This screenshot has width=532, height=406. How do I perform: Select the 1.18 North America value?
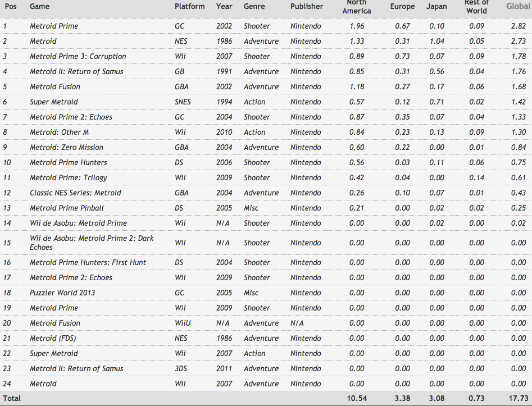click(x=357, y=87)
